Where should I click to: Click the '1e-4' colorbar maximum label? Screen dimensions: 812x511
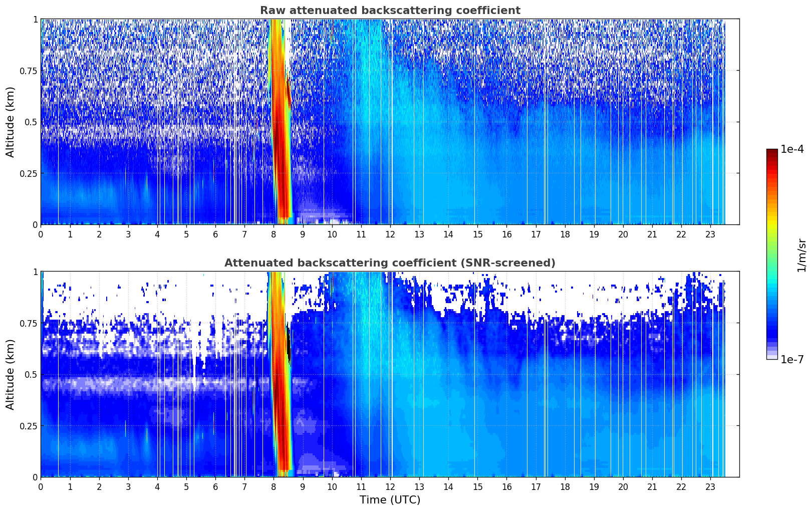792,150
